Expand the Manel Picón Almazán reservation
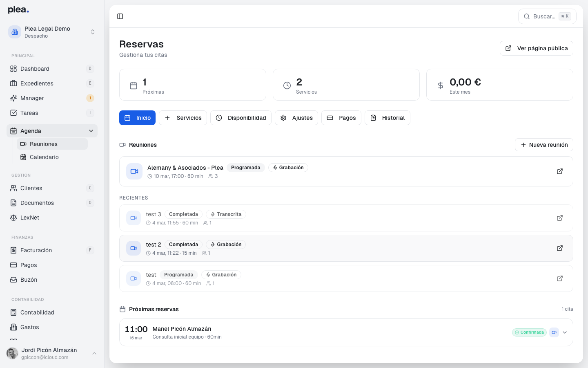 565,332
